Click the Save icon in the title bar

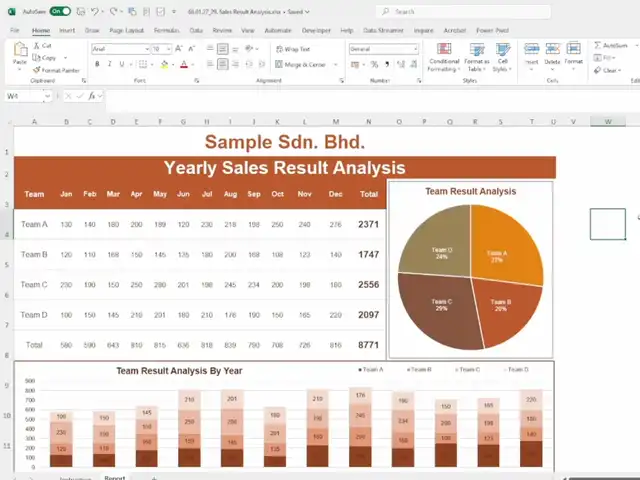tap(80, 11)
